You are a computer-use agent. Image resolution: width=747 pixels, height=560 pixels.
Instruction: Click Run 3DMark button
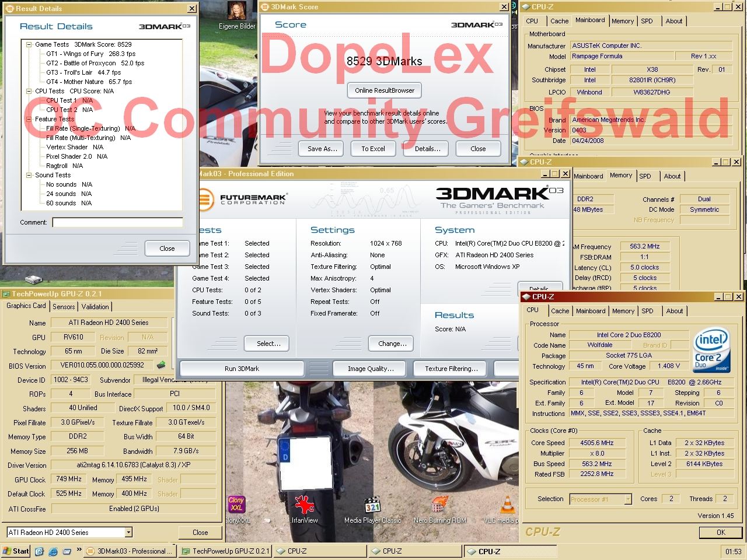242,369
